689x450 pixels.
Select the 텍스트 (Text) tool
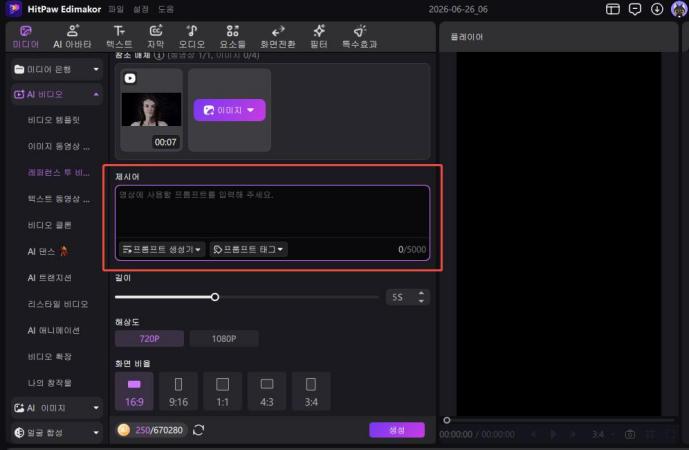coord(119,37)
